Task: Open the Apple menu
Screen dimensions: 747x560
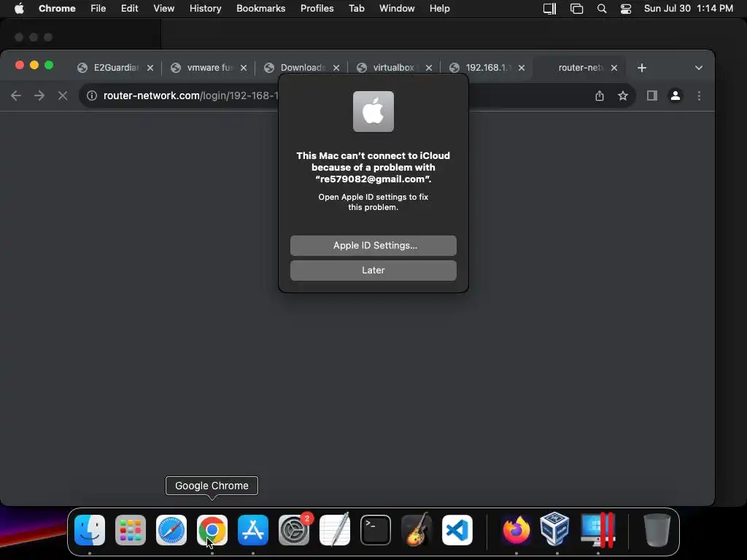Action: click(x=19, y=9)
